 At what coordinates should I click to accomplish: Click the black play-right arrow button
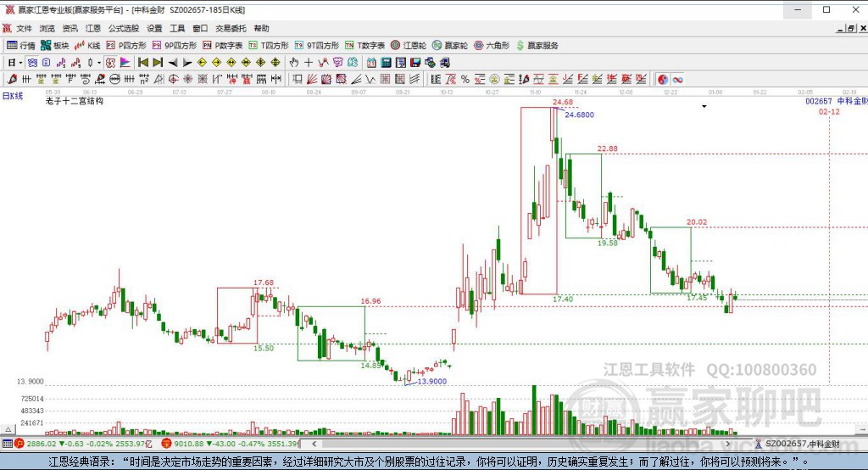(x=188, y=62)
